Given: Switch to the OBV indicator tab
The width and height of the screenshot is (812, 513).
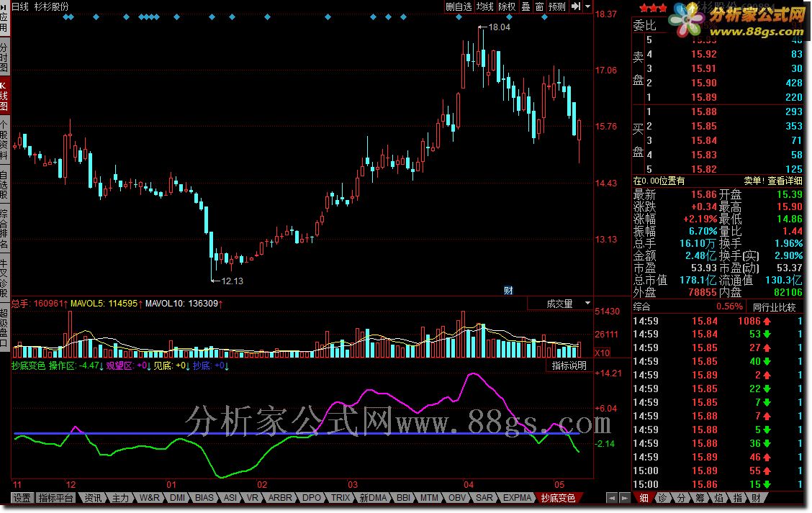Looking at the screenshot, I should point(456,498).
